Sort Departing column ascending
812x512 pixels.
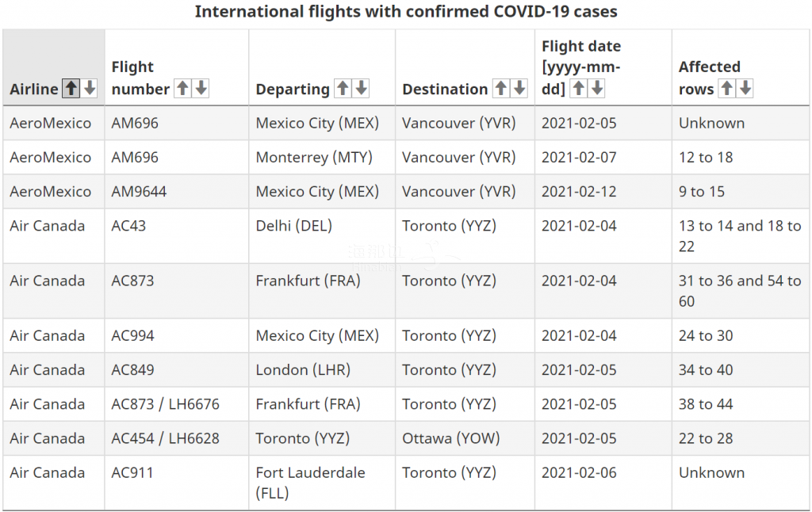[343, 89]
